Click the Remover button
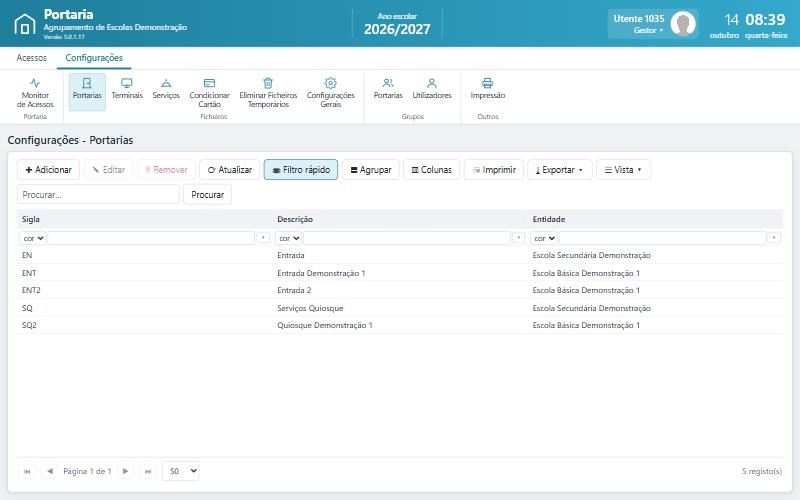The height and width of the screenshot is (500, 800). point(166,170)
